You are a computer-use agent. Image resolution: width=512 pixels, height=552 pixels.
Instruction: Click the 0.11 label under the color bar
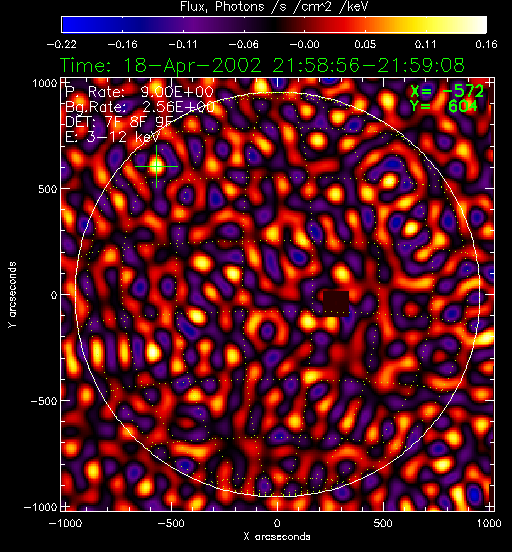coord(426,44)
